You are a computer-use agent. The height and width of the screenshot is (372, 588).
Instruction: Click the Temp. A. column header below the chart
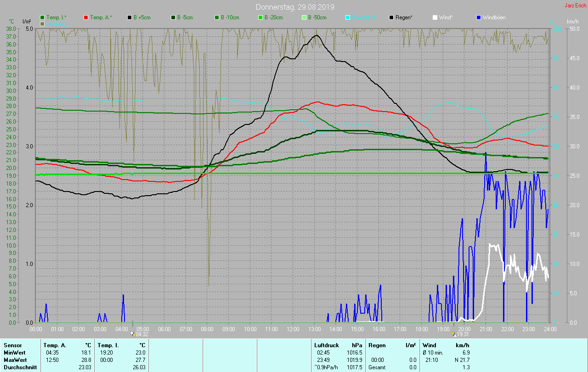tap(55, 345)
